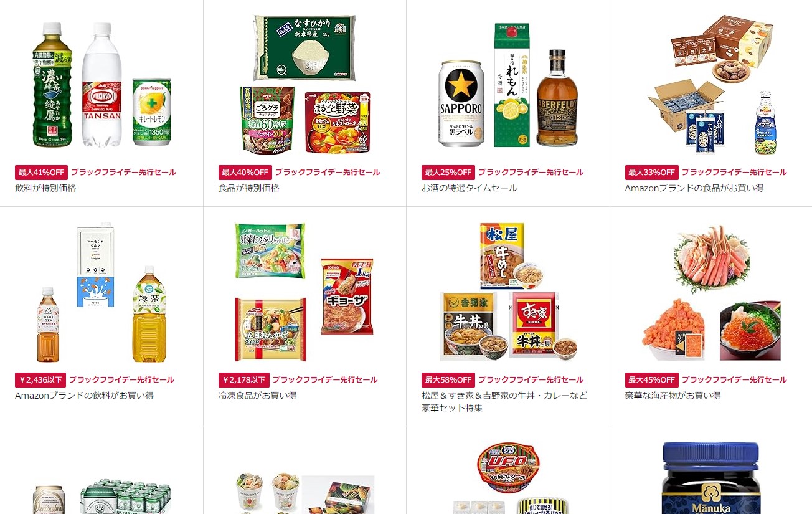Open the 豪華な海産物がお買い得 link
This screenshot has height=514, width=812.
point(673,395)
